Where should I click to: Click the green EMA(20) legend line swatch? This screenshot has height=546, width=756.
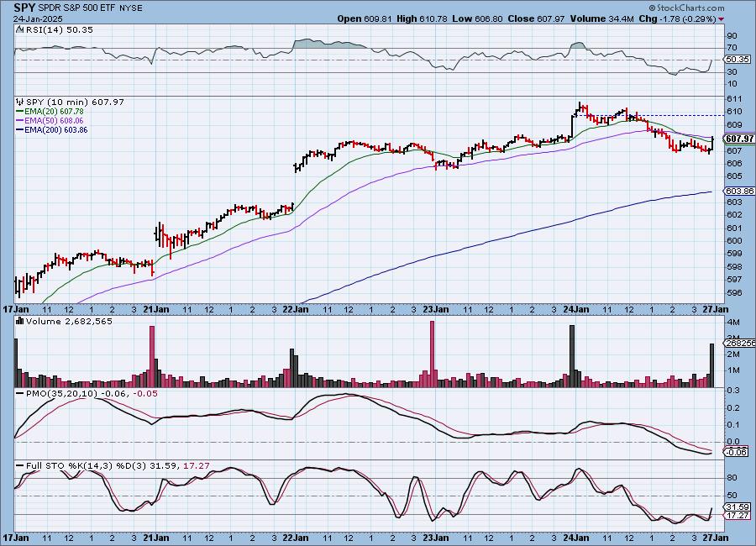click(20, 112)
